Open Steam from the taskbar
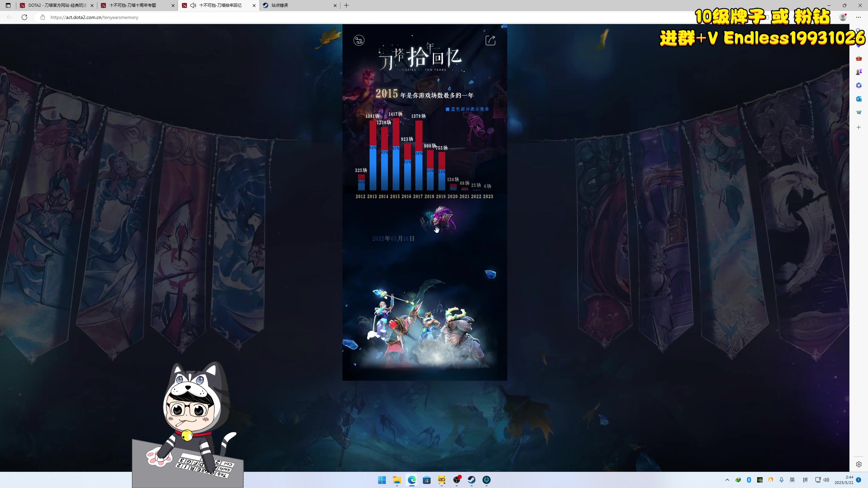This screenshot has width=868, height=488. tap(472, 480)
